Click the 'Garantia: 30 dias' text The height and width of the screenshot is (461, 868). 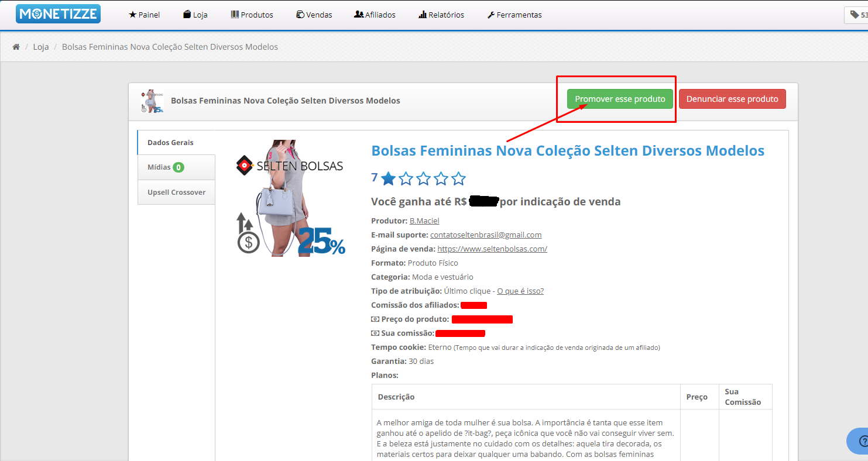click(x=403, y=361)
